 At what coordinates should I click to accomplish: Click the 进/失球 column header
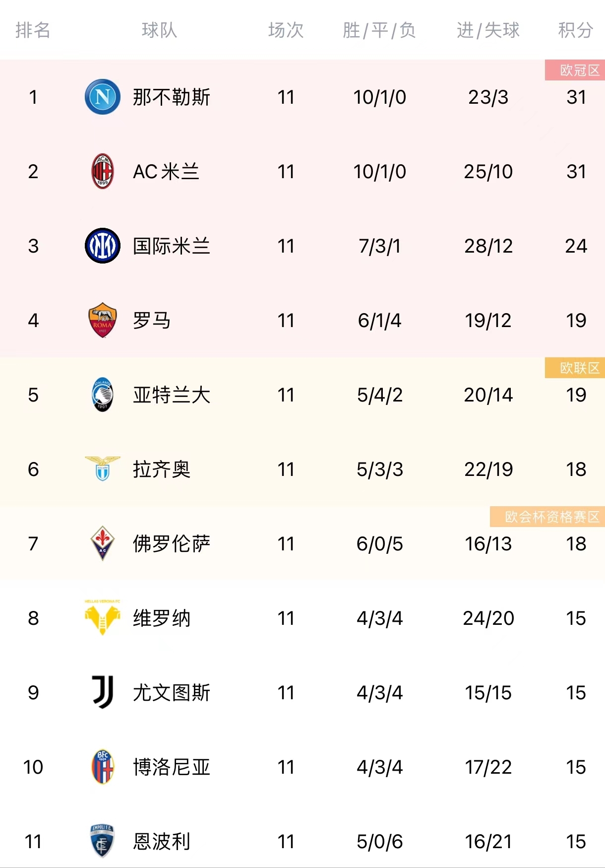pyautogui.click(x=488, y=30)
